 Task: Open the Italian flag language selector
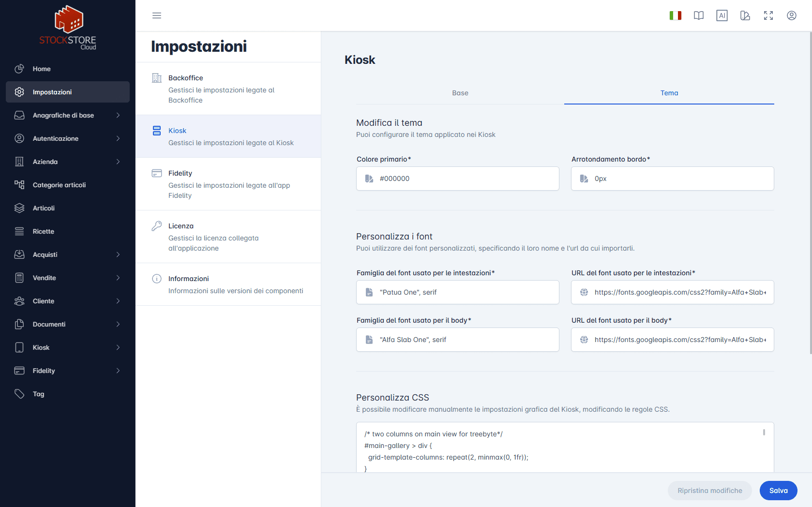pos(675,15)
